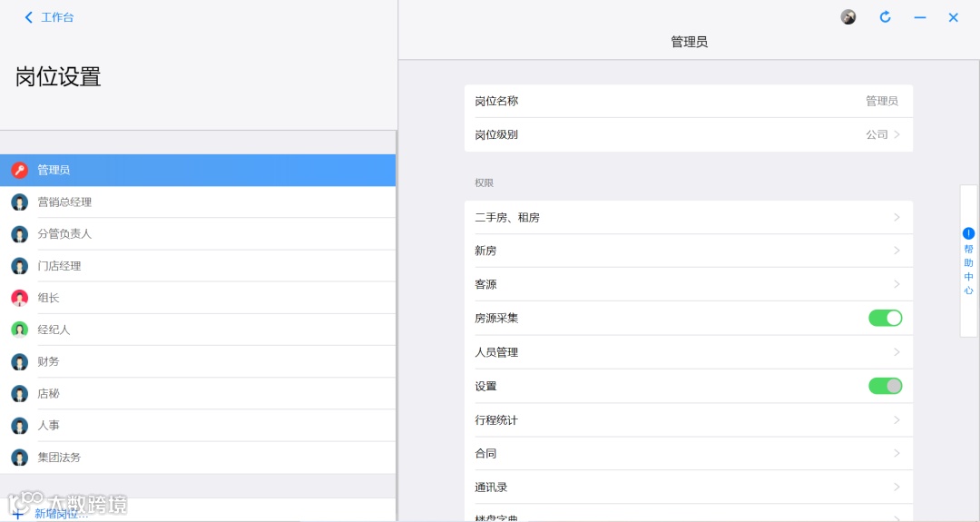Click the avatar icon of 财务
Viewport: 980px width, 522px height.
[20, 361]
